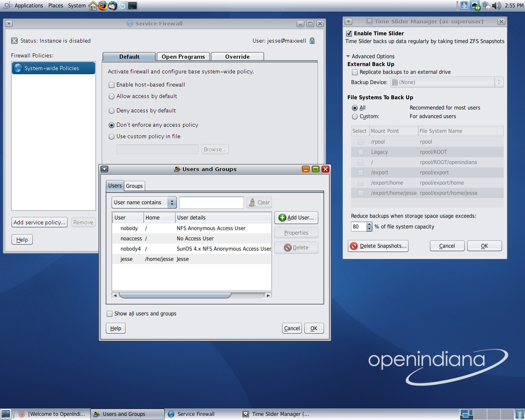525x420 pixels.
Task: Select Custom file systems radio button
Action: tap(355, 116)
